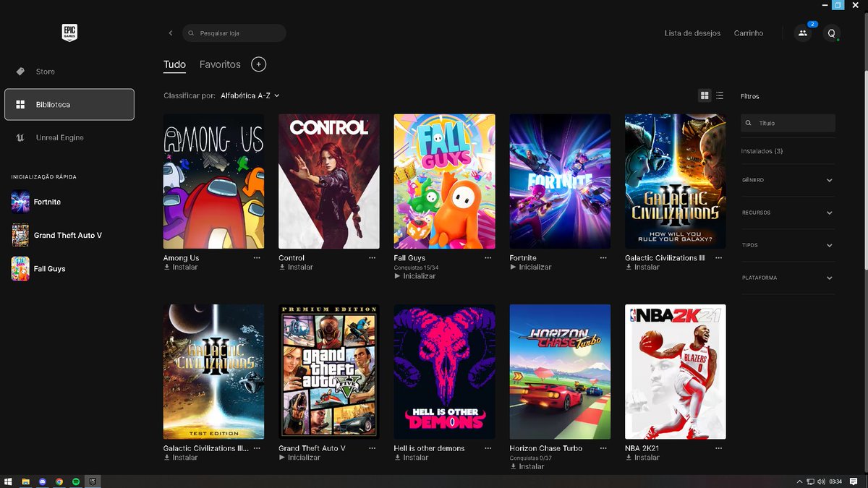Click Inicializar under Fall Guys
868x488 pixels.
pos(415,276)
